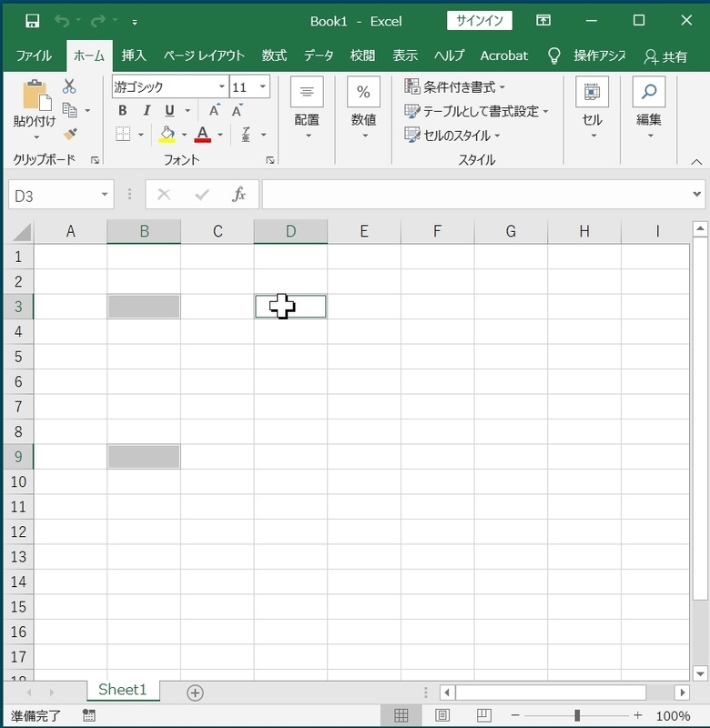
Task: Save the workbook with the floppy icon
Action: pos(32,21)
